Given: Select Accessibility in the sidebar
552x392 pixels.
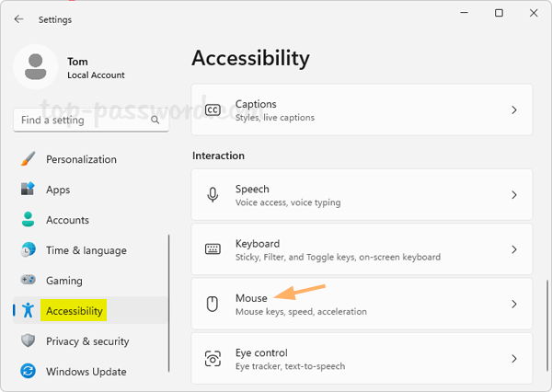Looking at the screenshot, I should pos(75,311).
